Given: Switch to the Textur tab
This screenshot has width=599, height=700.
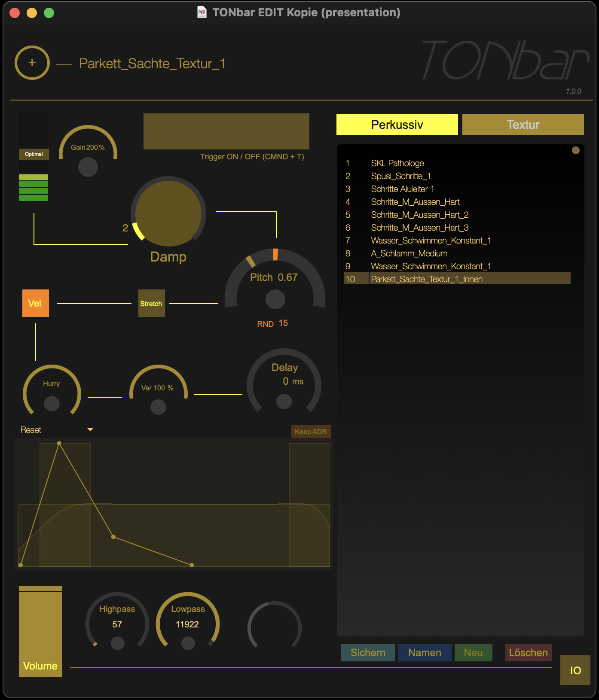Looking at the screenshot, I should tap(523, 125).
